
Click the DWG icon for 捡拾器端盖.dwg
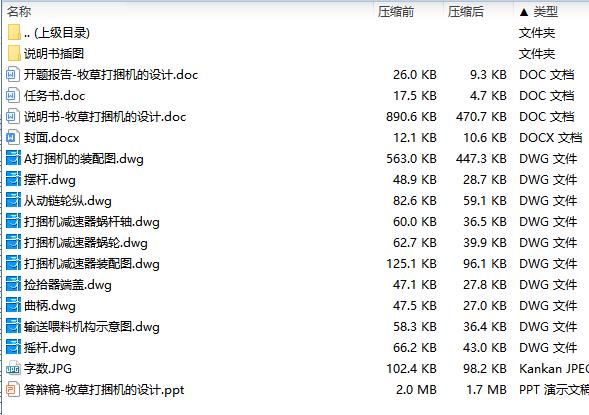(x=13, y=285)
